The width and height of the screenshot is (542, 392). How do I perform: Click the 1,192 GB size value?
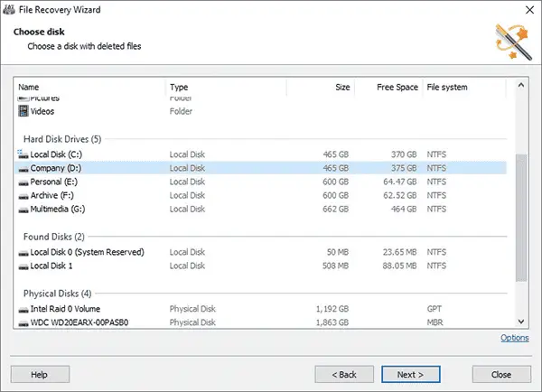point(332,308)
